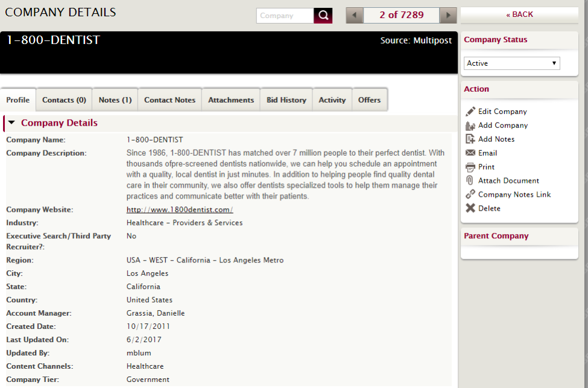Click the Print action text
Screen dimensions: 588x388
(486, 167)
